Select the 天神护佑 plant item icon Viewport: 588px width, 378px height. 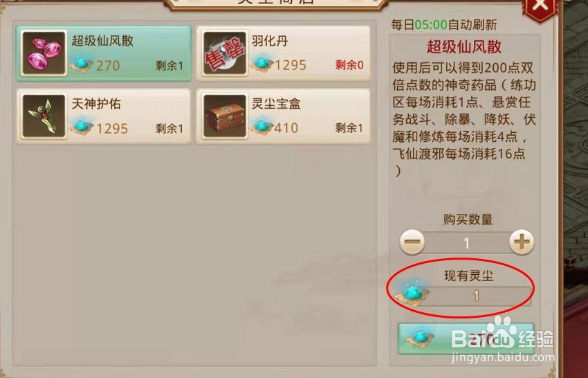[x=44, y=116]
